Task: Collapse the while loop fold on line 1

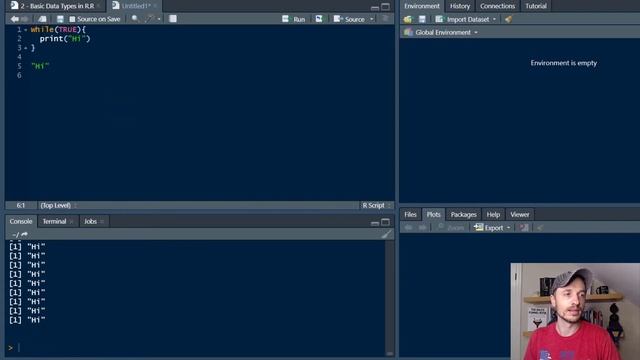Action: click(x=26, y=30)
